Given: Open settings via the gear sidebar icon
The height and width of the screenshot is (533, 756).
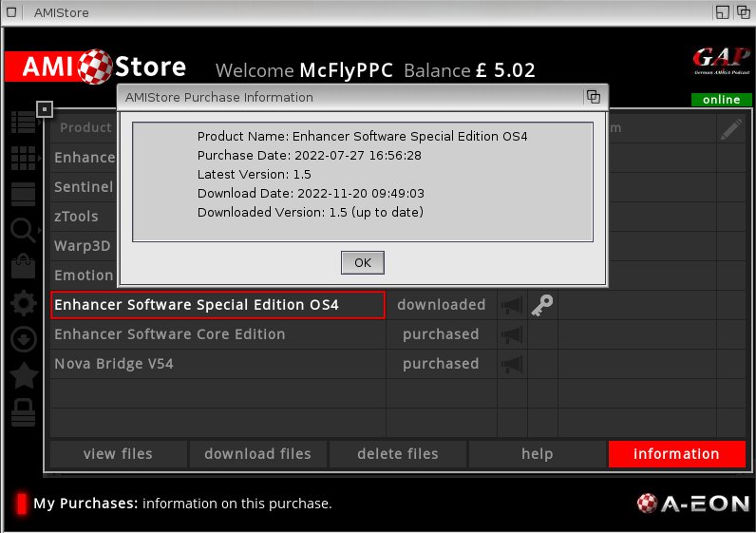Looking at the screenshot, I should 23,303.
